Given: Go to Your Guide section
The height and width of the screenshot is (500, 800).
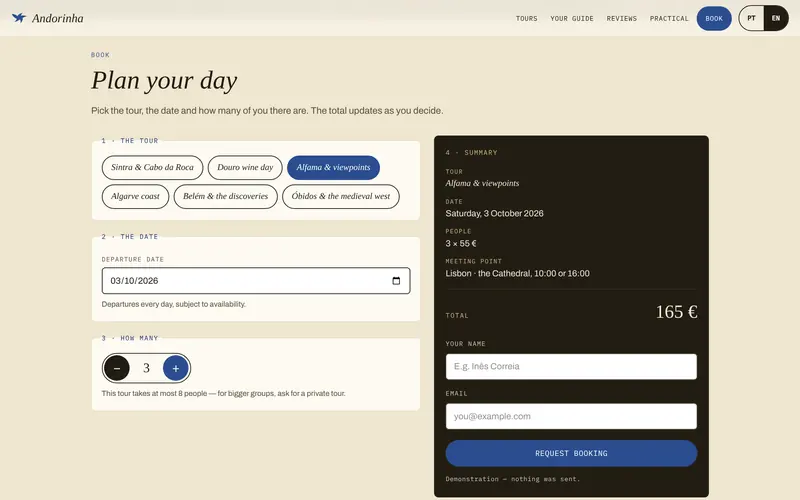Looking at the screenshot, I should click(572, 18).
